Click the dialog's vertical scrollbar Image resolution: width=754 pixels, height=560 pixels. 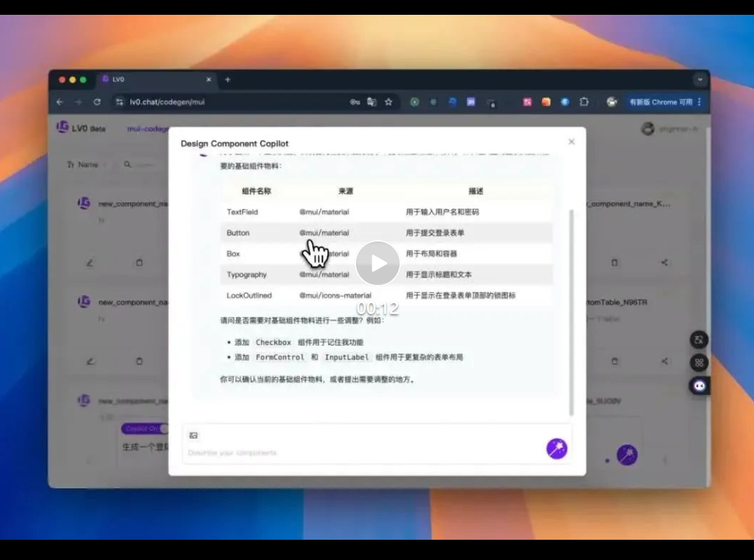571,312
